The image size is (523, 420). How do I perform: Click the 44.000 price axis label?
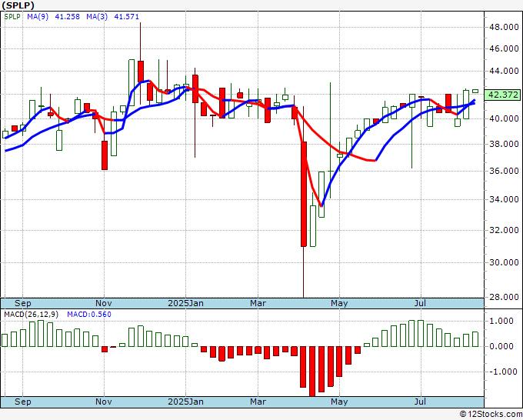point(504,71)
